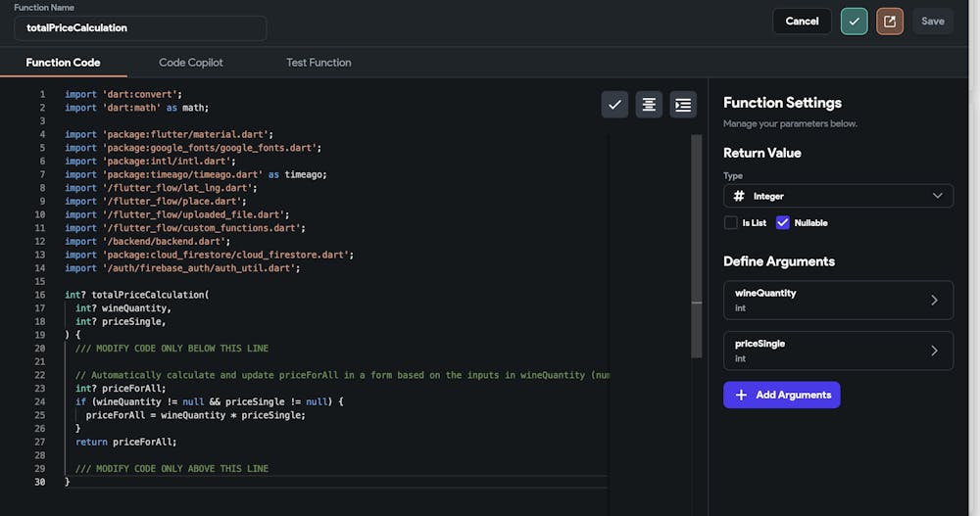Open the Code Copilot tab
Image resolution: width=980 pixels, height=516 pixels.
coord(191,63)
